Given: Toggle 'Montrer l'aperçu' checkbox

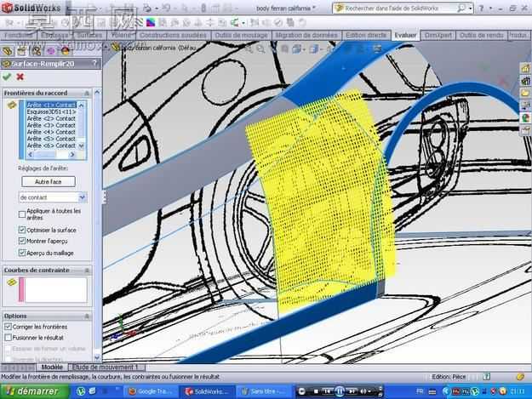Looking at the screenshot, I should coord(22,241).
